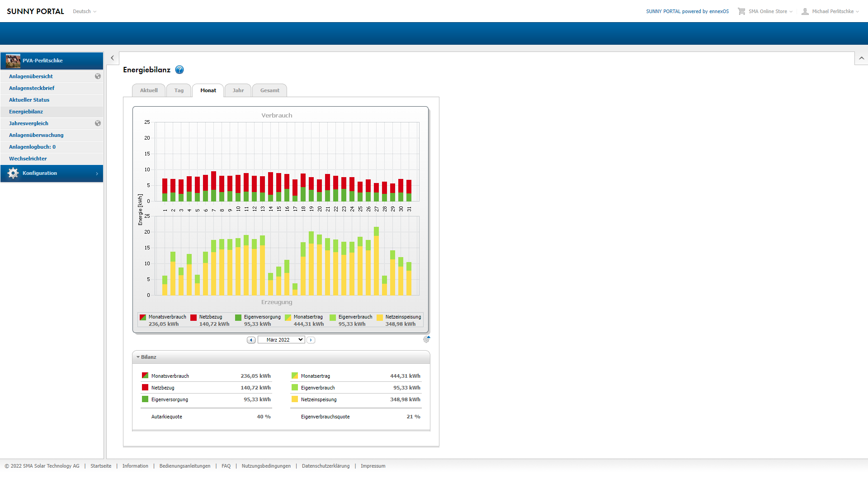
Task: Click globe icon beside Jahresvergleich
Action: click(x=98, y=123)
